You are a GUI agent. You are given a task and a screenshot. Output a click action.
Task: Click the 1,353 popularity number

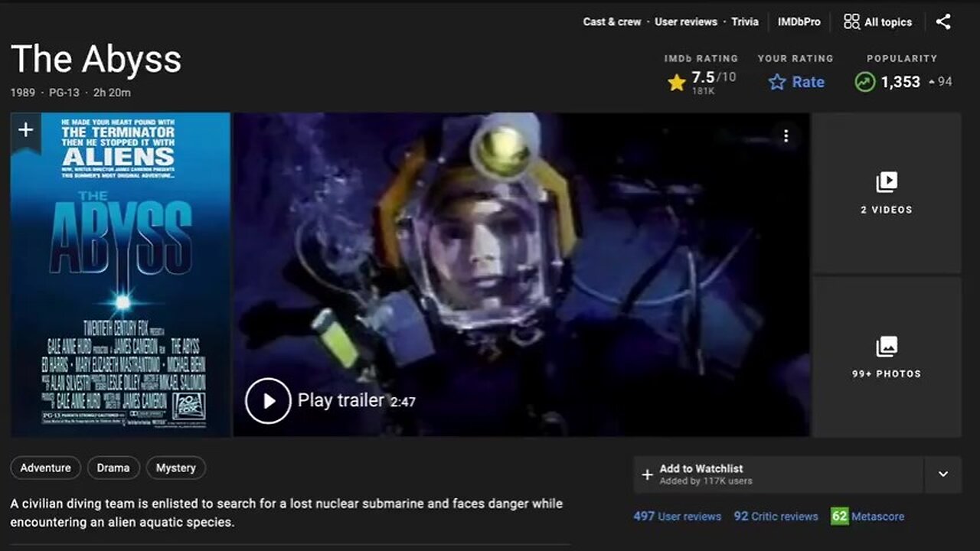click(900, 82)
